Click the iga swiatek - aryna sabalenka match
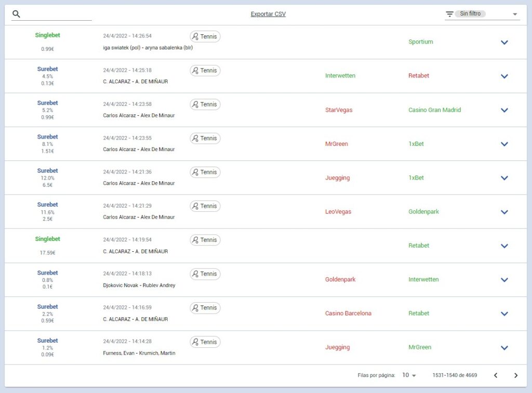 (x=148, y=48)
